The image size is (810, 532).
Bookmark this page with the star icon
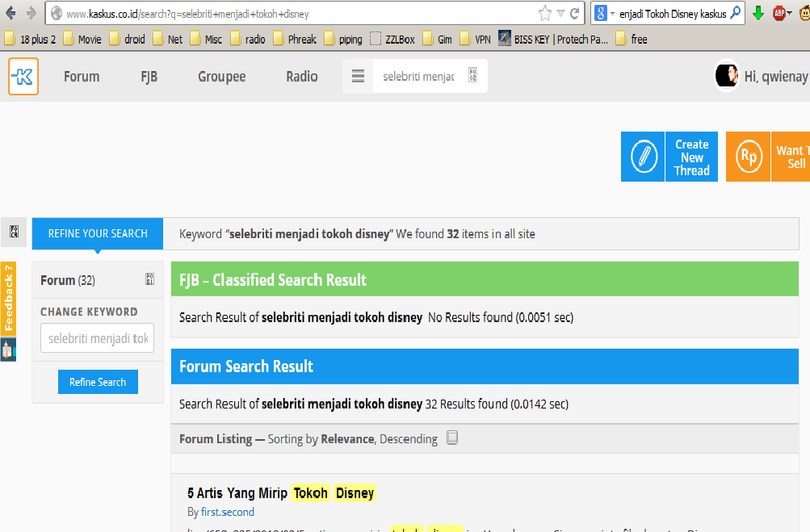coord(544,14)
